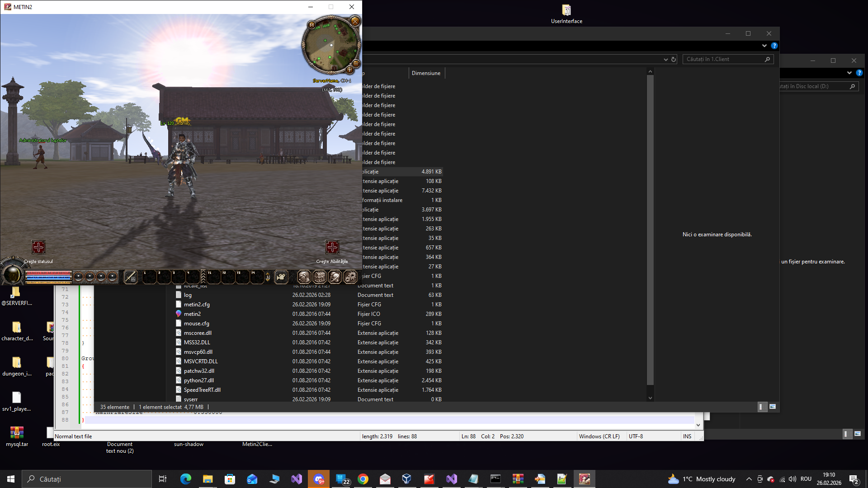Viewport: 868px width, 488px height.
Task: Zoom out the minimap with minus button
Action: (x=356, y=63)
